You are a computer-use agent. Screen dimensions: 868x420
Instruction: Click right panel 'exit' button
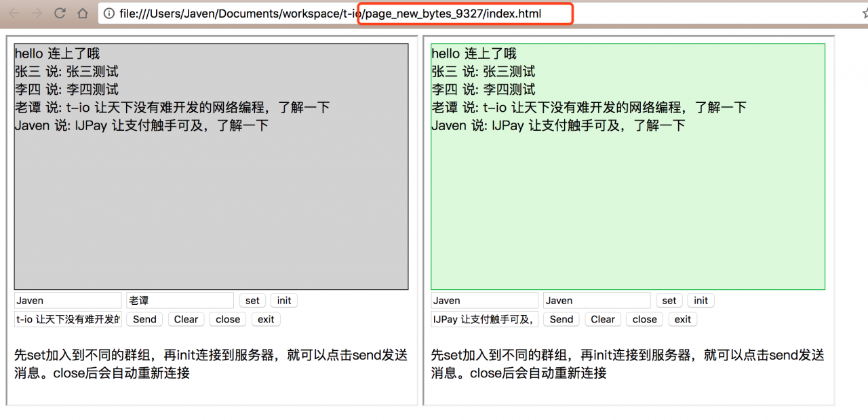[x=683, y=320]
